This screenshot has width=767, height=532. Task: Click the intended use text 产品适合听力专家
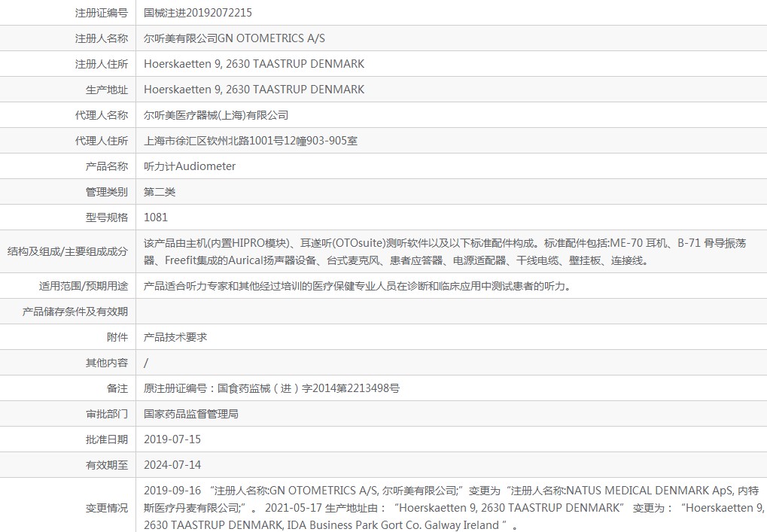[357, 286]
